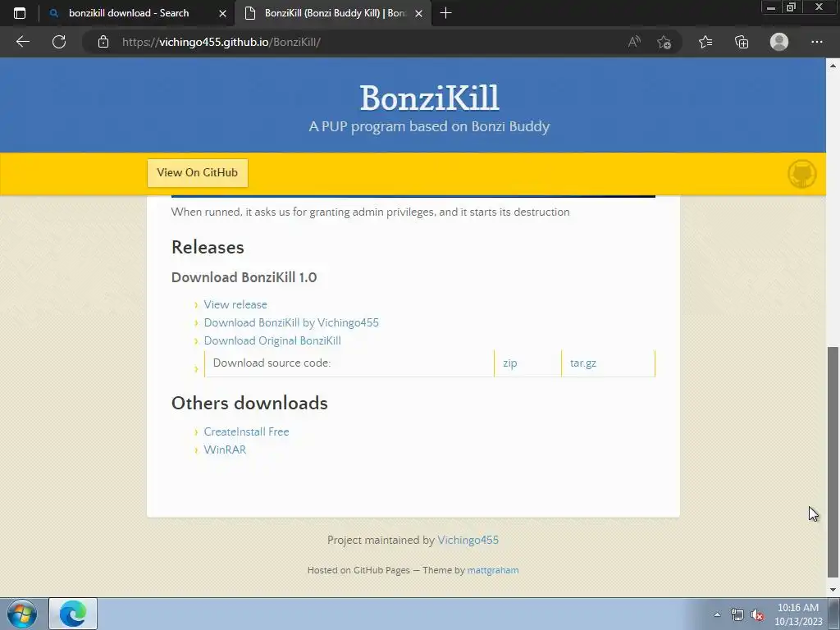Image resolution: width=840 pixels, height=630 pixels.
Task: Click the GitHub octocat icon in yellow bar
Action: click(x=802, y=174)
